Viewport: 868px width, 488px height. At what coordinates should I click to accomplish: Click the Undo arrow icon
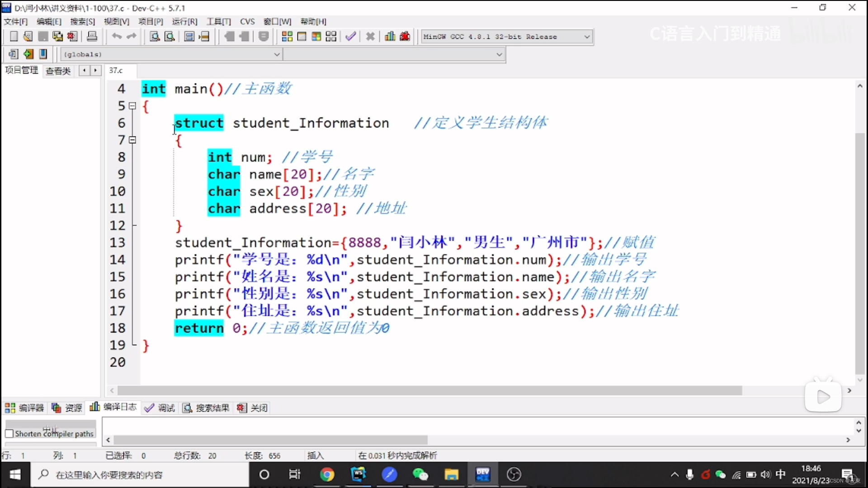117,37
